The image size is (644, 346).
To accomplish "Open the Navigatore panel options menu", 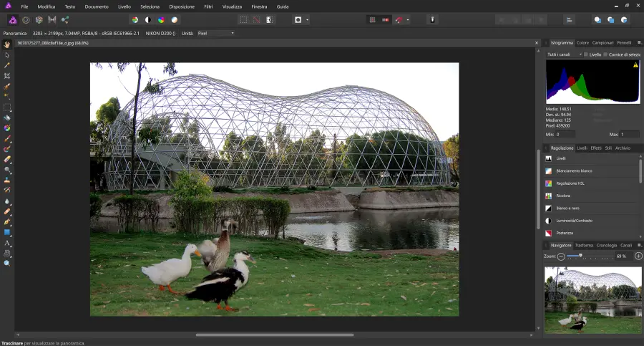I will 639,245.
